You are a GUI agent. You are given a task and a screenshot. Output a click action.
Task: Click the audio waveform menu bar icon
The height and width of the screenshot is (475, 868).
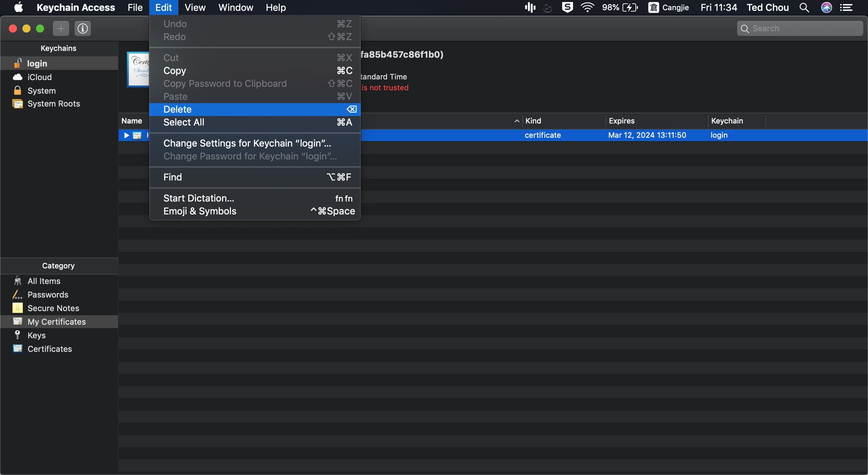pos(530,7)
